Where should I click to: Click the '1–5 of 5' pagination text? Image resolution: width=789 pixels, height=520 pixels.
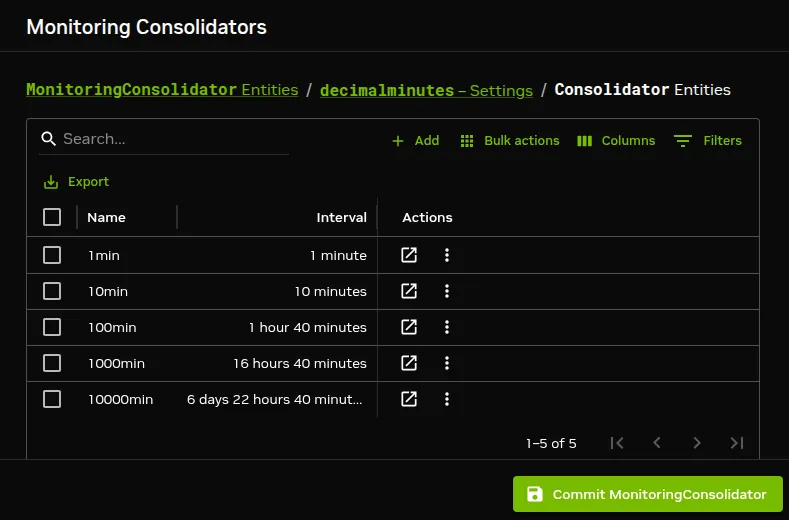[551, 443]
